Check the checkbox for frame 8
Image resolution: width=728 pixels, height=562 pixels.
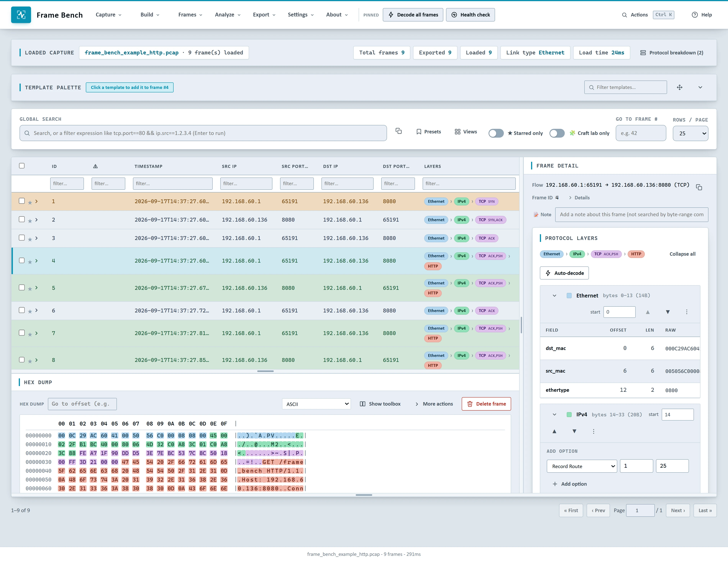(22, 360)
